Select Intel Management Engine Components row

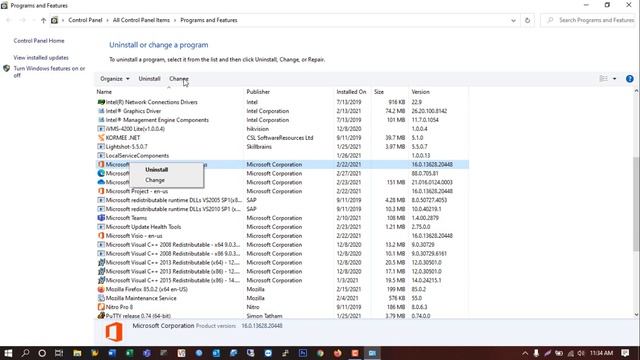point(282,120)
